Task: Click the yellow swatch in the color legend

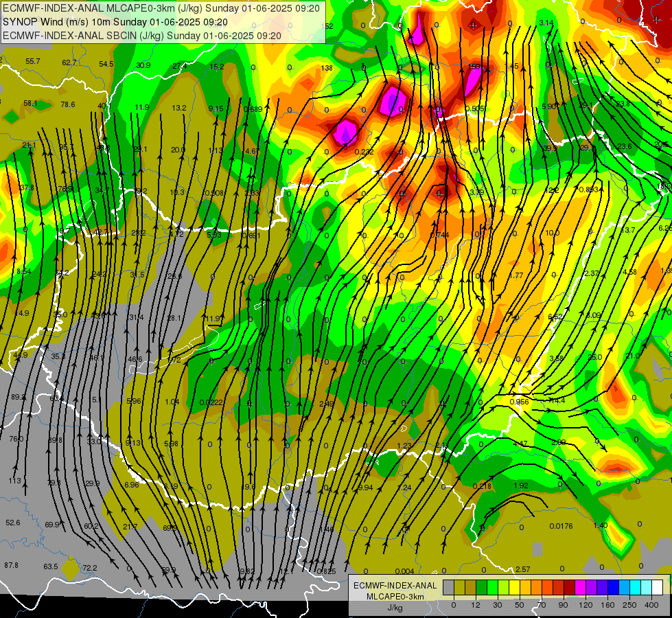Action: tap(514, 588)
